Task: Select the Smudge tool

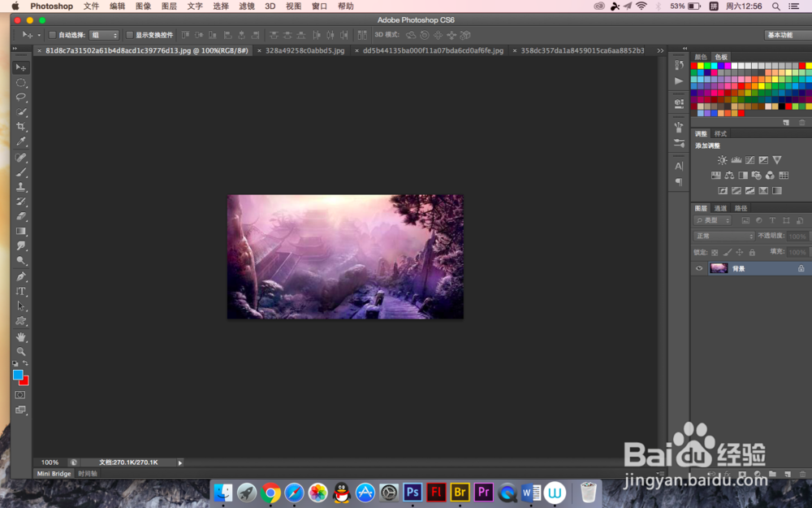Action: tap(21, 245)
